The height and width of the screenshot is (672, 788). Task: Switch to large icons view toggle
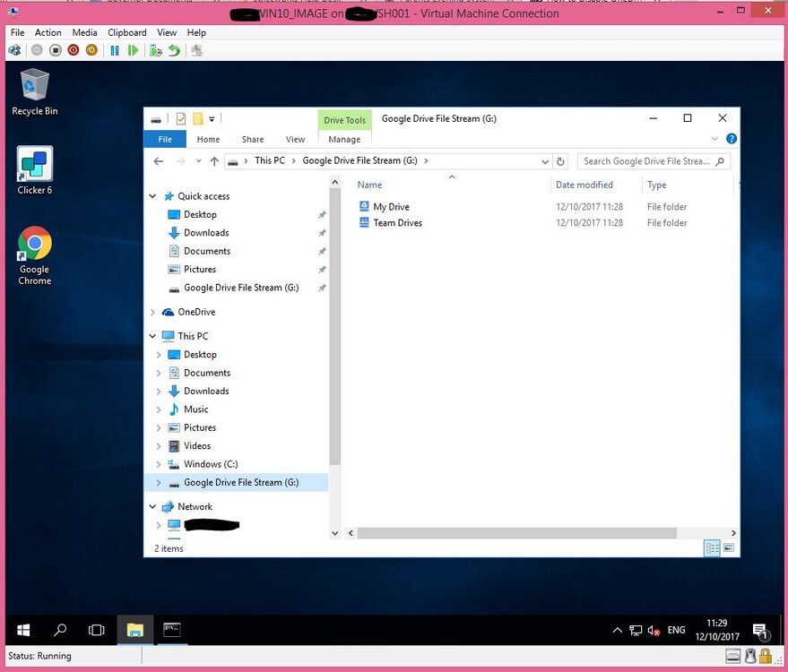coord(729,548)
